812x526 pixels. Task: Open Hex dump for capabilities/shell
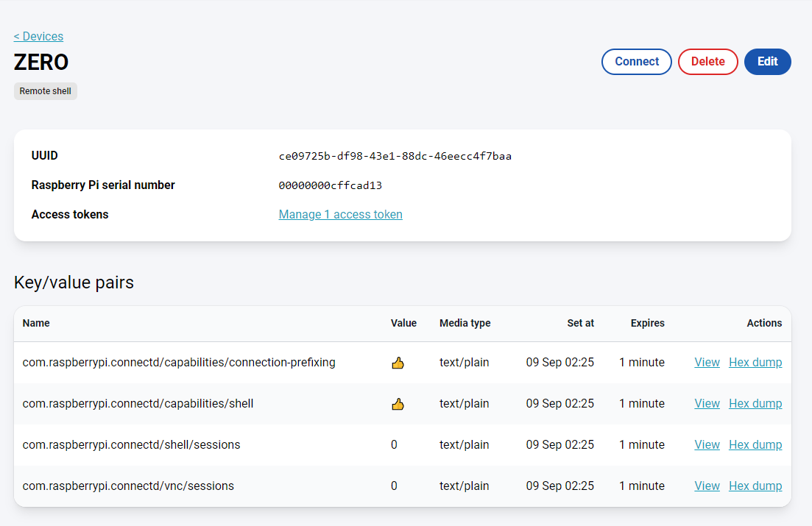pos(755,404)
